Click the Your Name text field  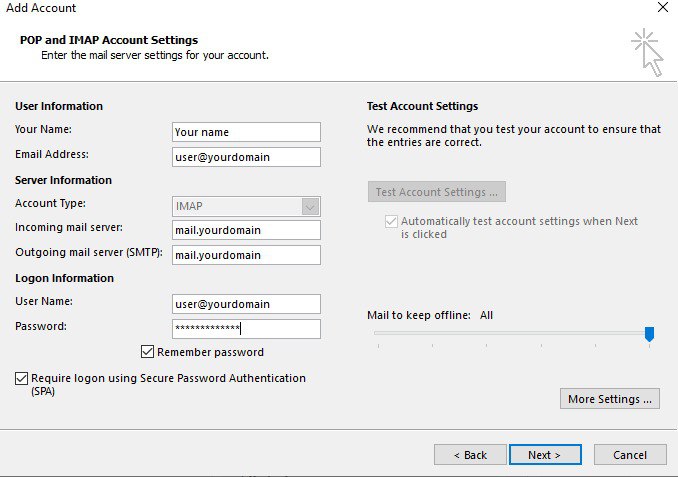coord(246,132)
